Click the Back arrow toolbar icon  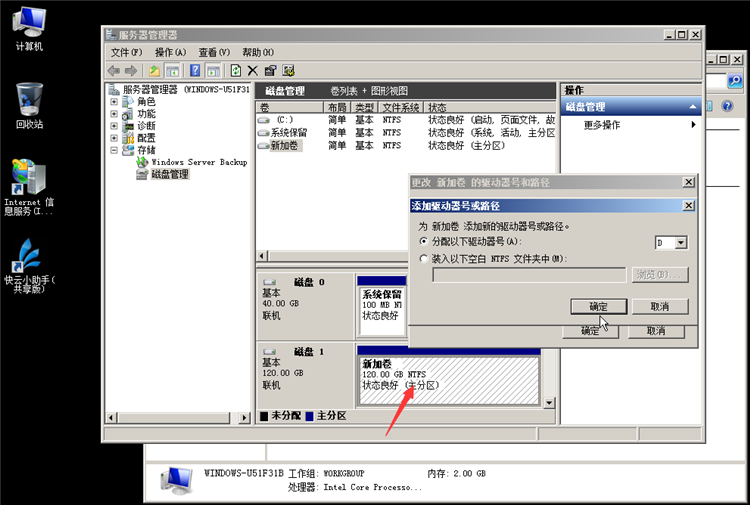click(x=114, y=71)
